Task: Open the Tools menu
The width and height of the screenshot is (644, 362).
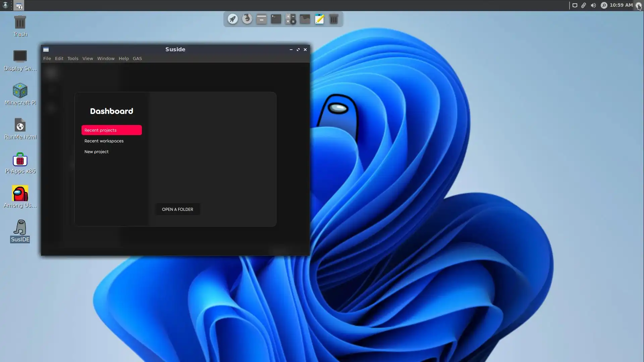Action: coord(73,58)
